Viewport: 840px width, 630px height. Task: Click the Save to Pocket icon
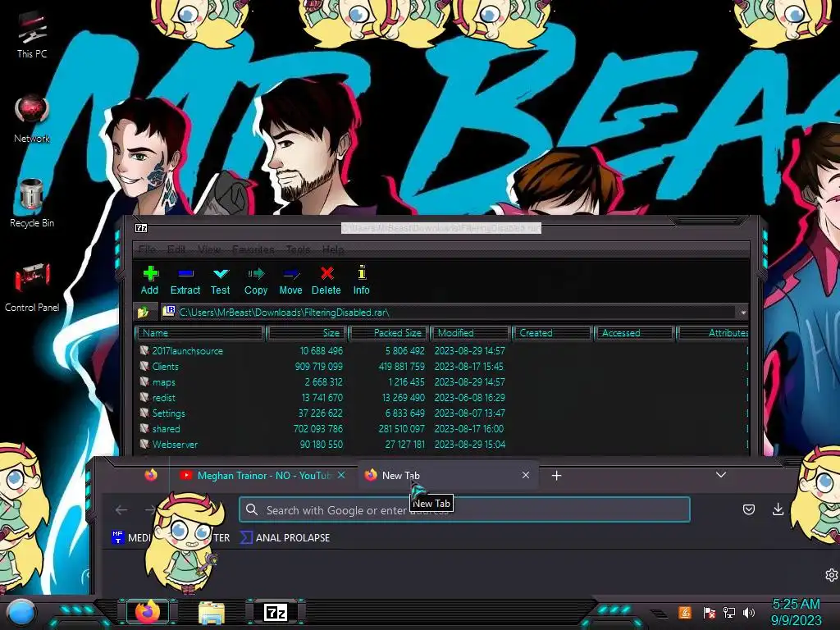(749, 509)
